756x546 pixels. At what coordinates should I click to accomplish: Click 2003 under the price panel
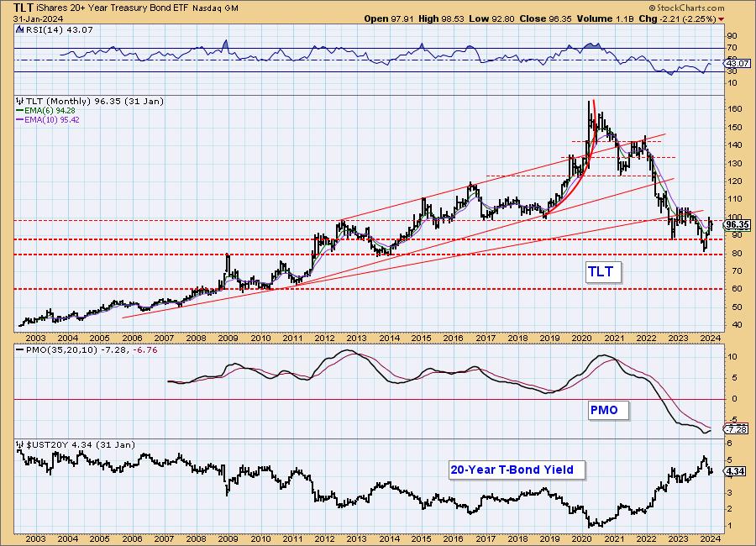35,339
